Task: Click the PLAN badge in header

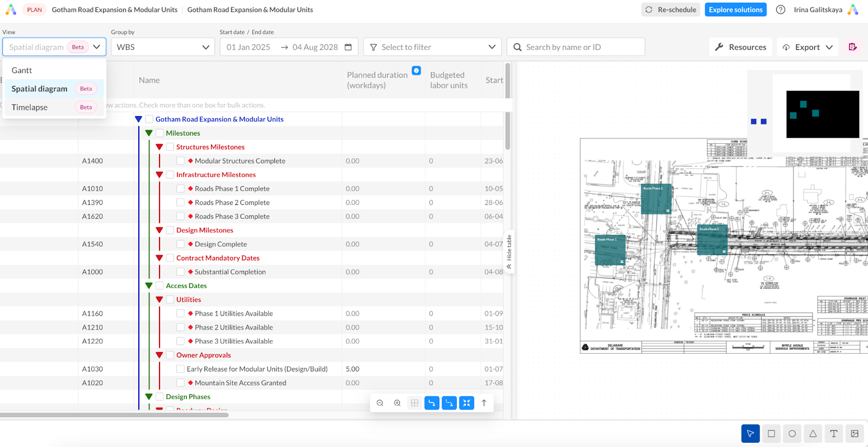Action: pyautogui.click(x=34, y=10)
